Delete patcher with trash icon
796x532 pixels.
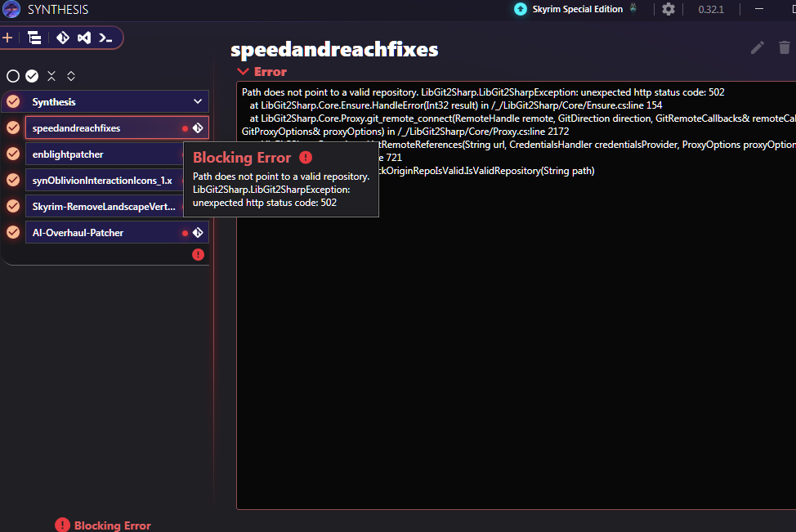point(785,47)
